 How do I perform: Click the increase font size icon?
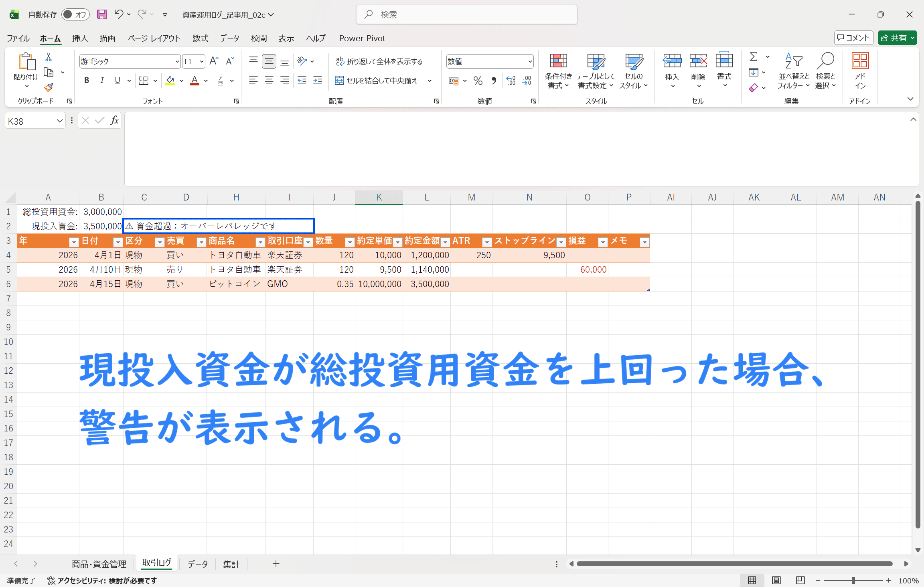tap(214, 61)
